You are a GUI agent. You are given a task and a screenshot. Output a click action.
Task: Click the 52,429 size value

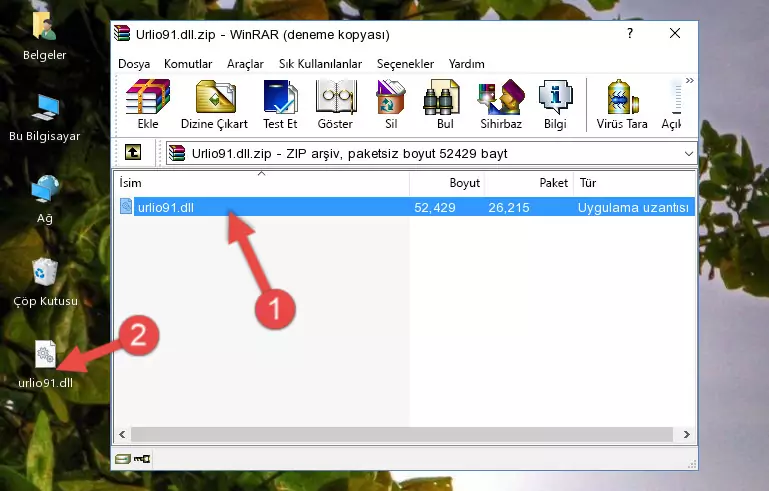(x=435, y=207)
